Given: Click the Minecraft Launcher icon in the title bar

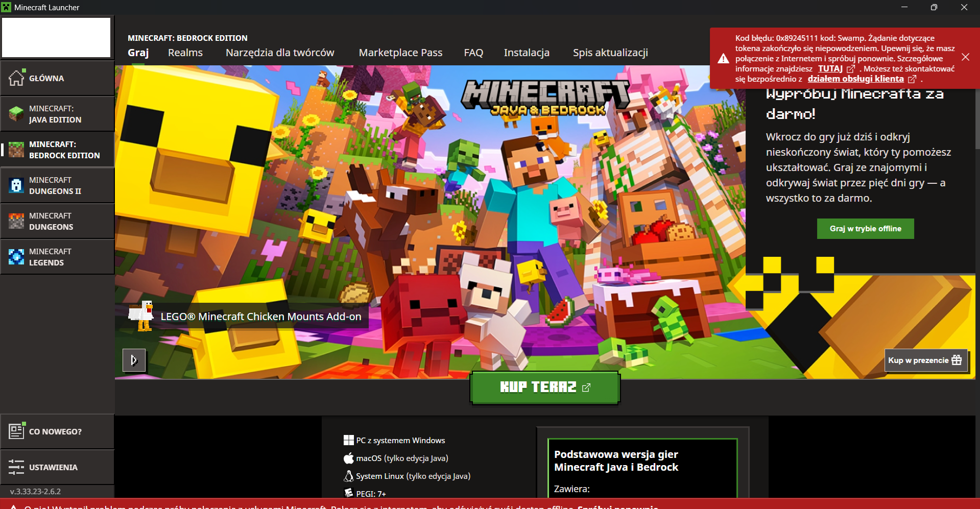Looking at the screenshot, I should (x=6, y=7).
